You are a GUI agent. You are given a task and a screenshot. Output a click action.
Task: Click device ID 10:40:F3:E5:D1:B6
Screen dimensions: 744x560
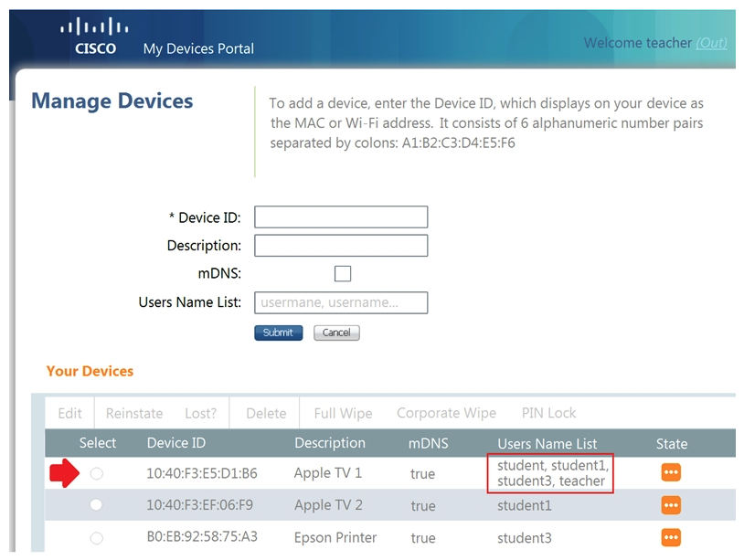(x=202, y=473)
